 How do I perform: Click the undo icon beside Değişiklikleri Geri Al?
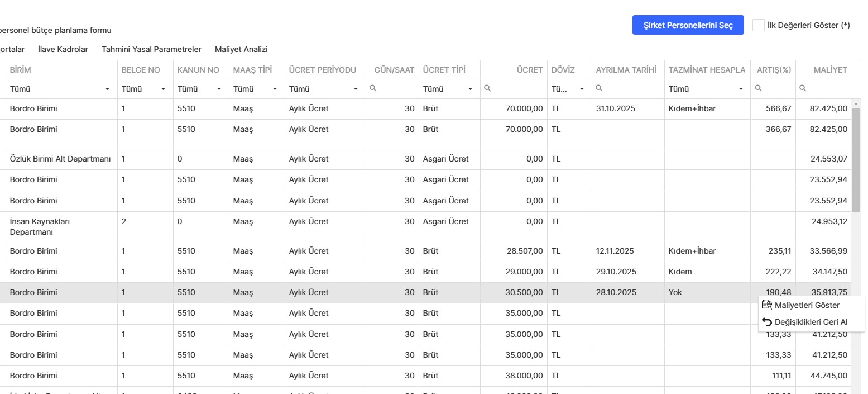click(766, 322)
